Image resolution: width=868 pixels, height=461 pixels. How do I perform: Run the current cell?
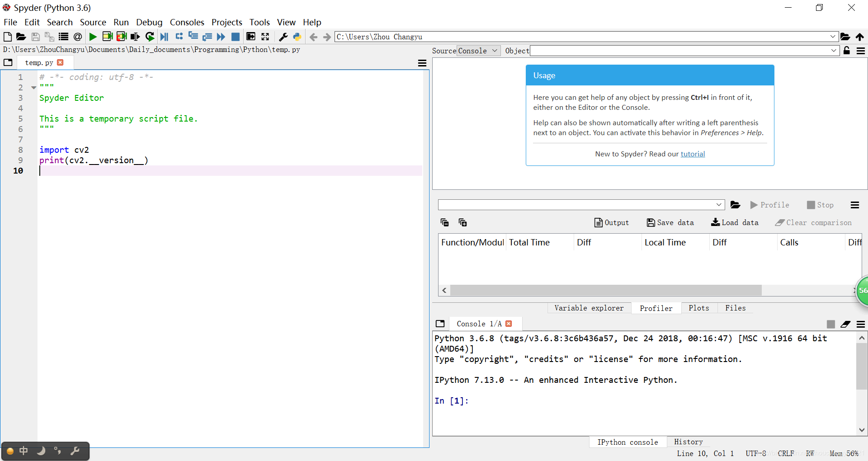pos(107,37)
